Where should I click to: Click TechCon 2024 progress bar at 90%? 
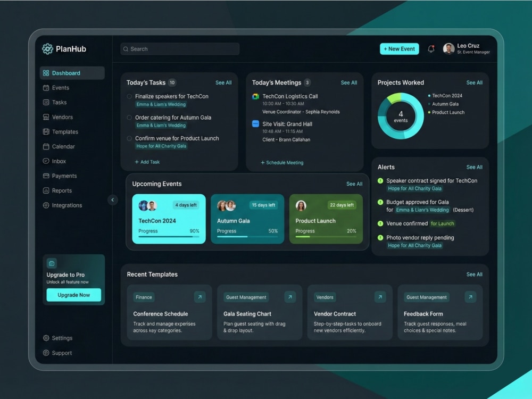point(169,237)
